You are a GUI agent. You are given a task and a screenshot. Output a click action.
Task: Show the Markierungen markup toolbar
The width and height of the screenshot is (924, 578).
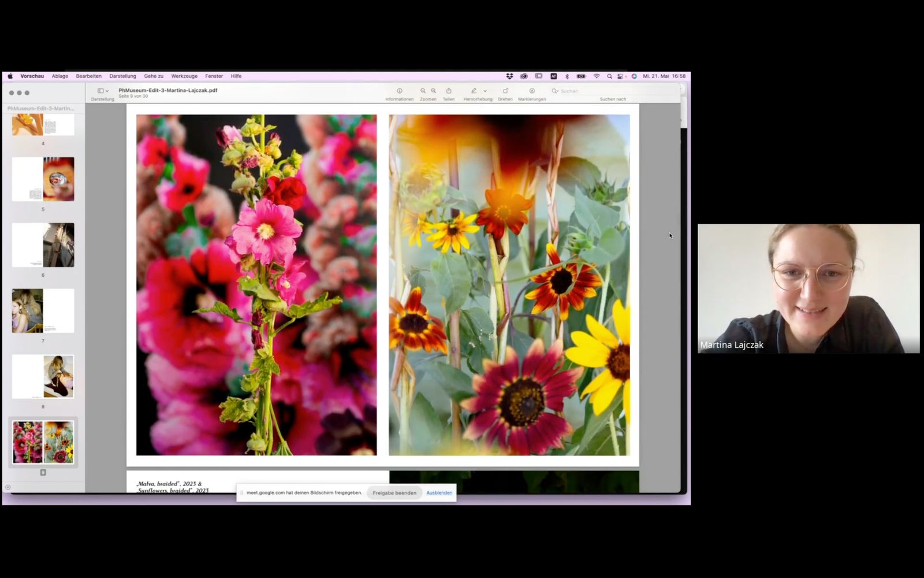point(532,91)
